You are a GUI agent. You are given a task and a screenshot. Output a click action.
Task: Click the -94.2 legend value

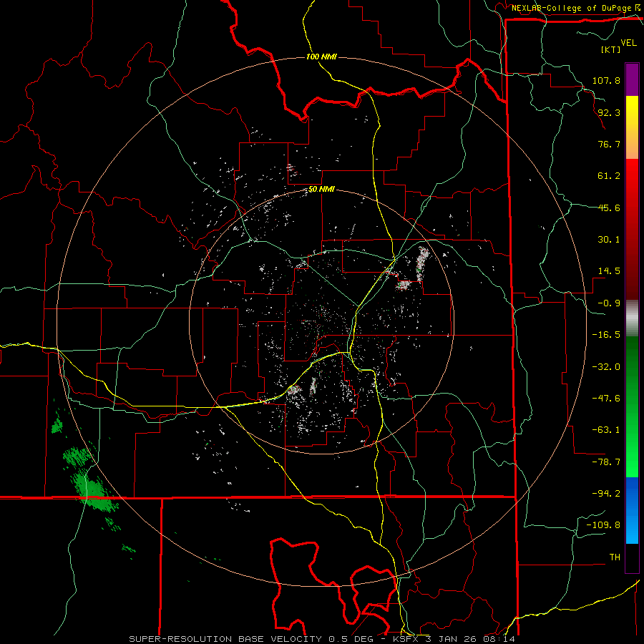[x=606, y=494]
